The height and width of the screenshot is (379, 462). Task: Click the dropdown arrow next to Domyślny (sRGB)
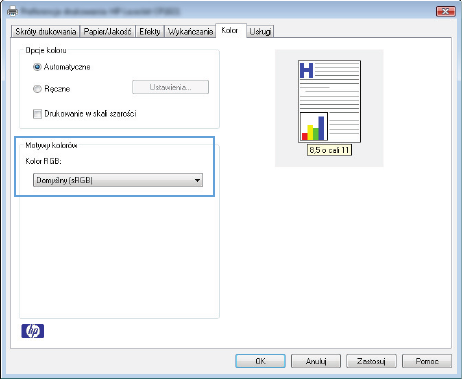coord(197,180)
